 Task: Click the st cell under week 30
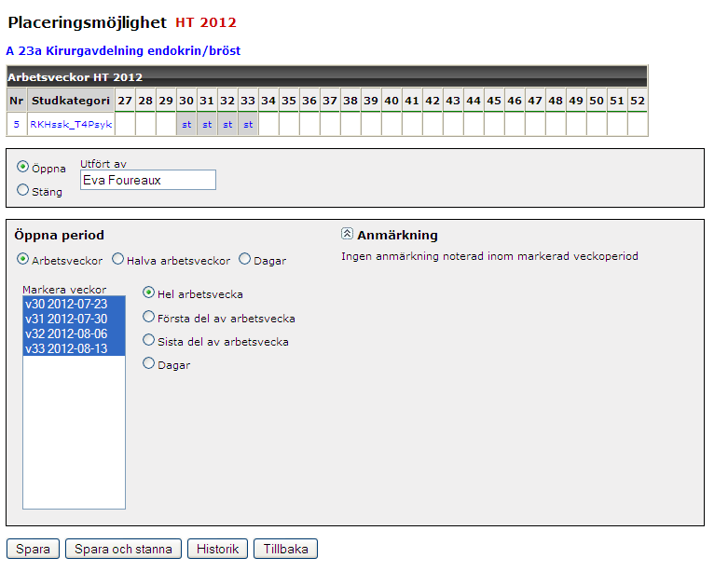point(186,124)
